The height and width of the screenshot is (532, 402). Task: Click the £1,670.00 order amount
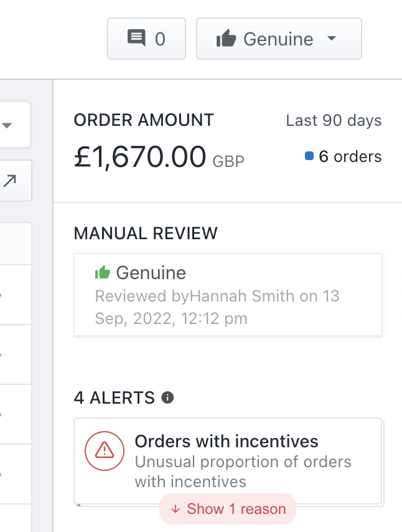(x=140, y=157)
